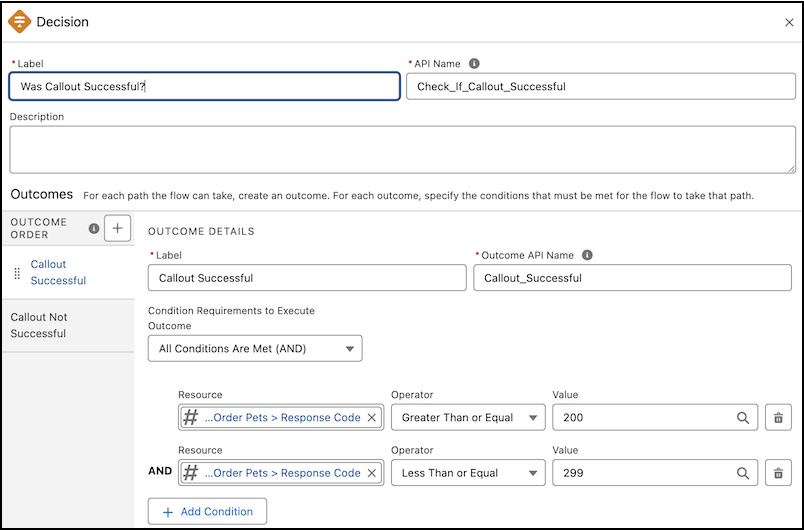
Task: Delete the Less Than or Equal condition
Action: [x=778, y=473]
